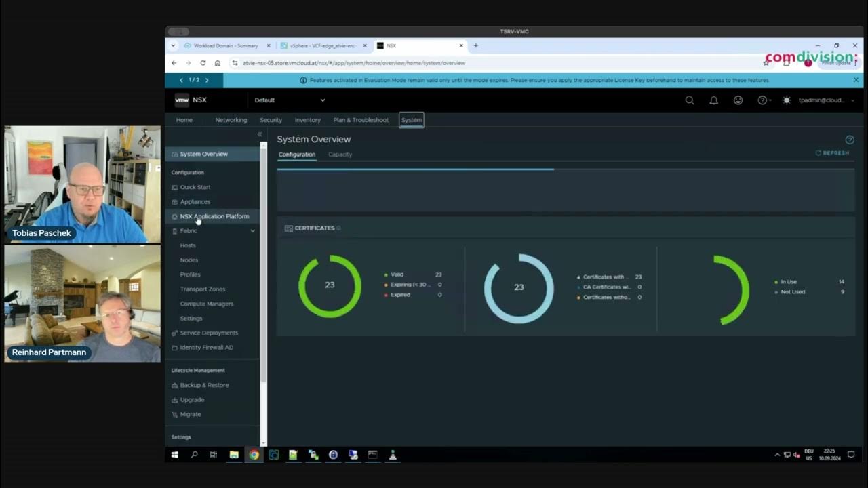Open the help question mark menu
Image resolution: width=868 pixels, height=488 pixels.
763,100
